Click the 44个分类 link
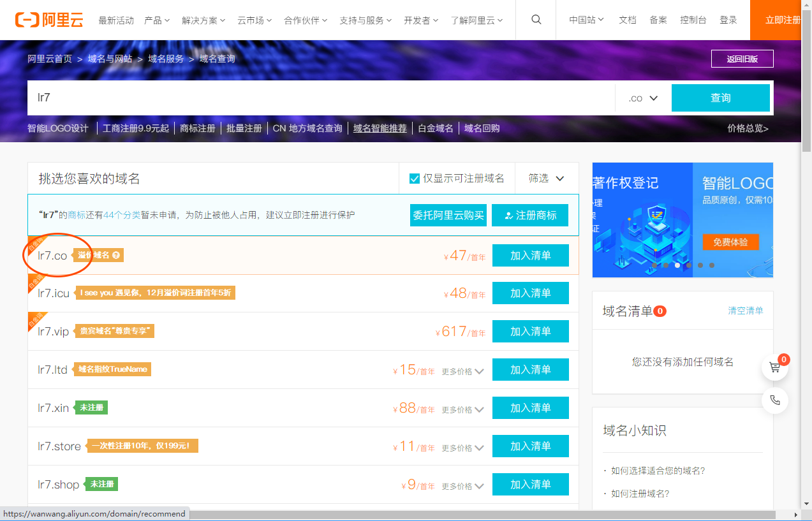812x521 pixels. pyautogui.click(x=122, y=216)
